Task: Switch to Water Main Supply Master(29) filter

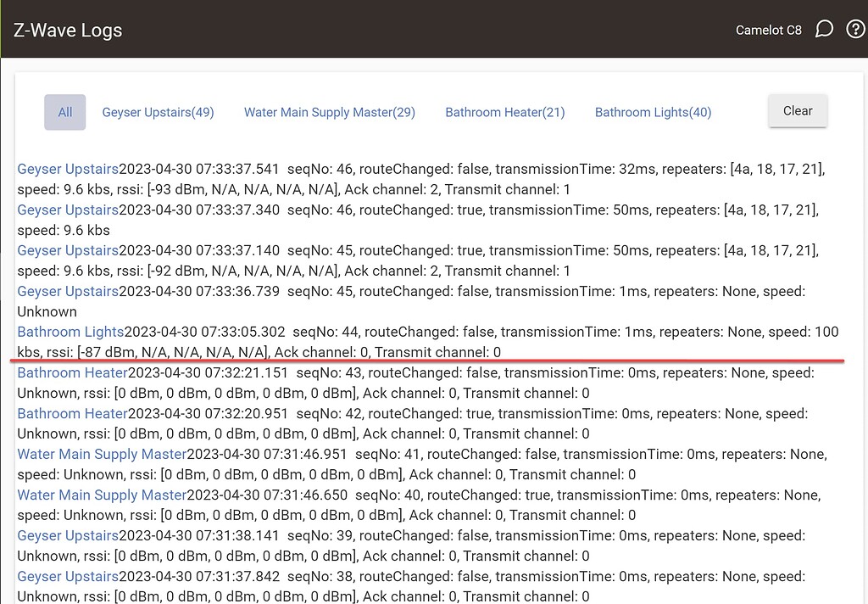Action: 330,112
